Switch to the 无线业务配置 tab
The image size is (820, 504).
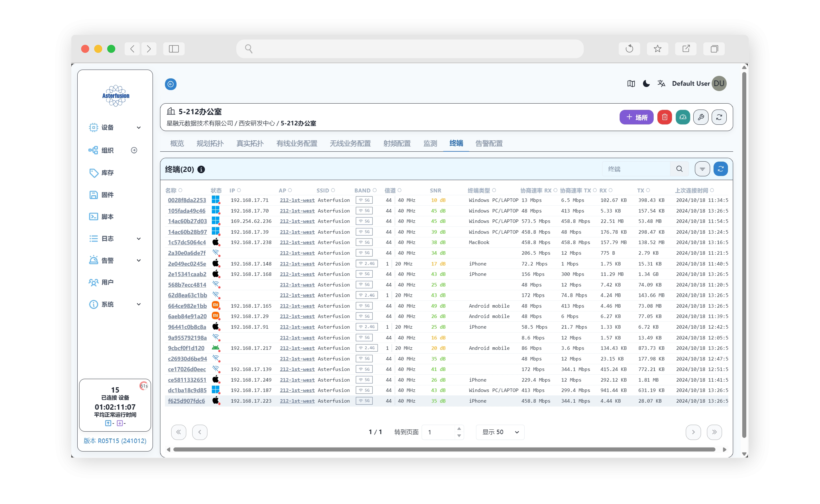pos(350,143)
